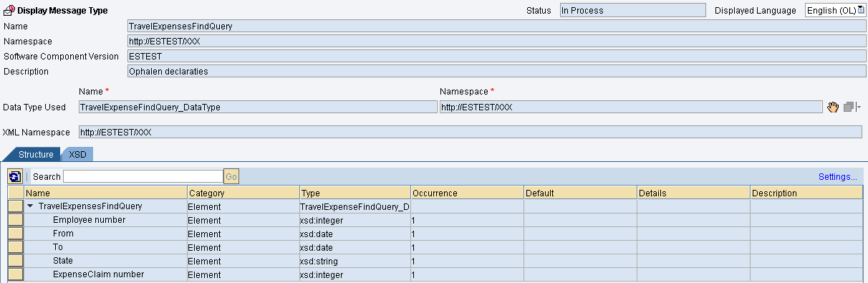Click the Display Message Type icon
The height and width of the screenshot is (283, 868).
[x=9, y=10]
